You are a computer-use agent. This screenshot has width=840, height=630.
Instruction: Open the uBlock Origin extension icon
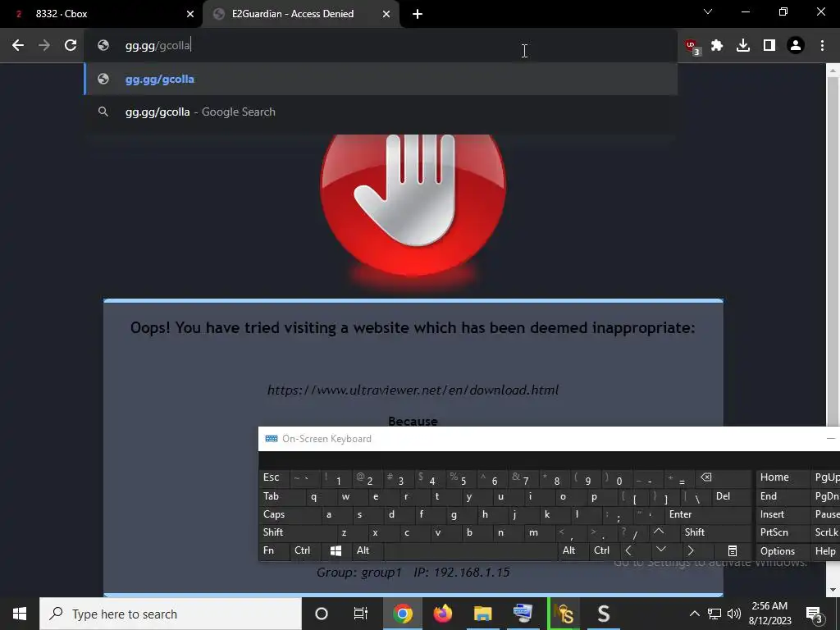pos(692,46)
